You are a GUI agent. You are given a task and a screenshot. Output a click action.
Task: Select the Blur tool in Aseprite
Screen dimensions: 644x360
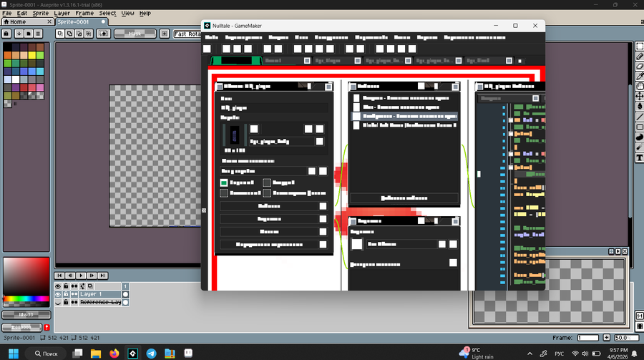(x=640, y=147)
